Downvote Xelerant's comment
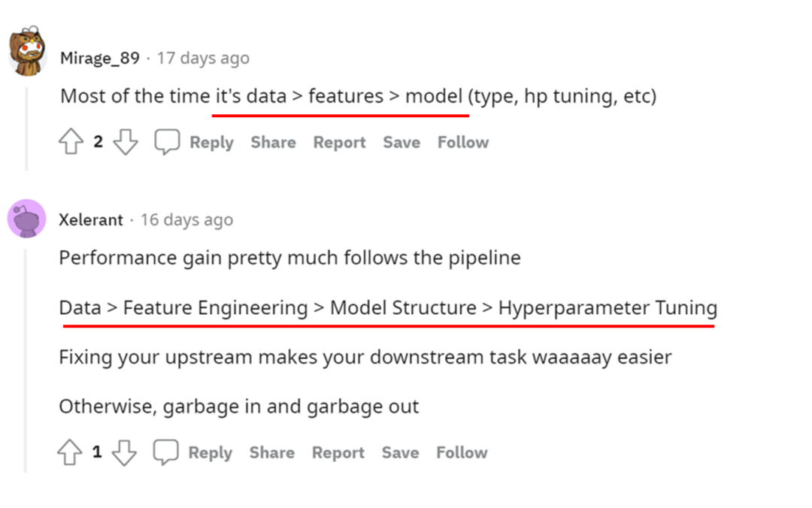Screen dimensions: 812x508 point(124,452)
